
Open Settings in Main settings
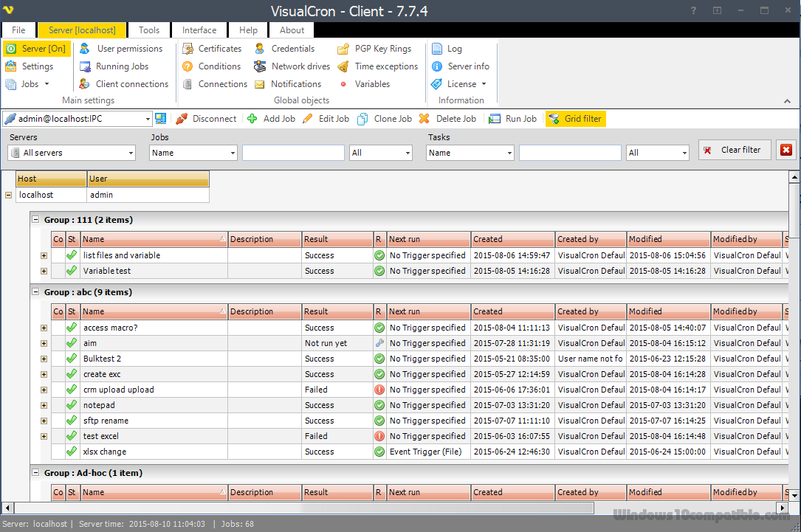[x=30, y=66]
